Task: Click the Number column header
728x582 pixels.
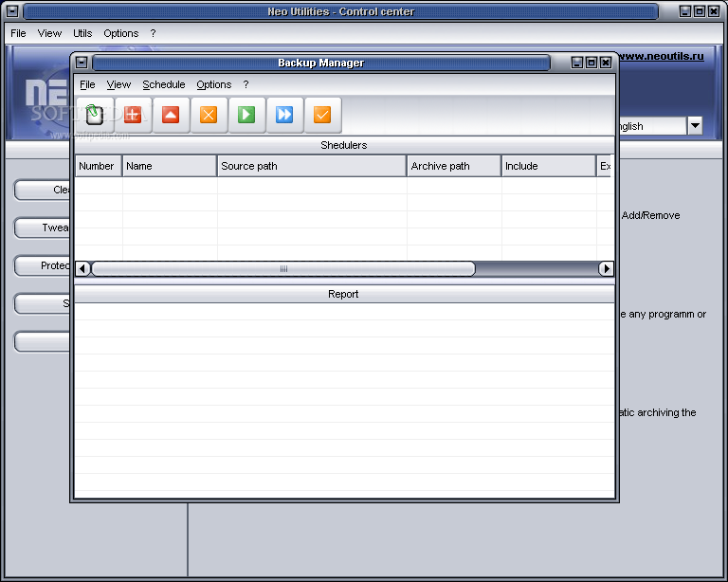Action: pos(99,166)
